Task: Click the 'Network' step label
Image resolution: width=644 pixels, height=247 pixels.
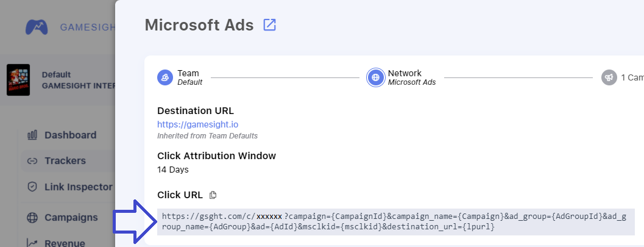Action: click(405, 73)
